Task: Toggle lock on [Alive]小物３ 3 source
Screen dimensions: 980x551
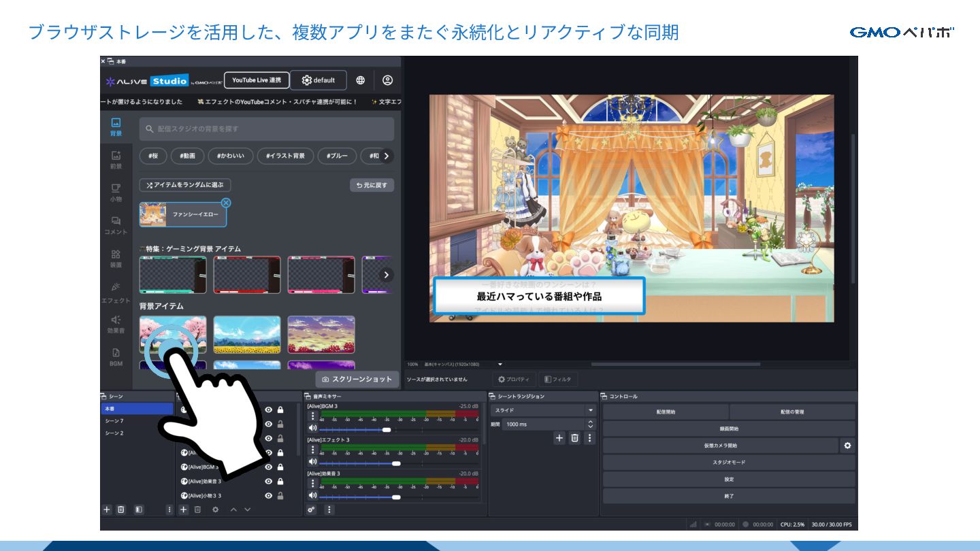Action: 280,495
